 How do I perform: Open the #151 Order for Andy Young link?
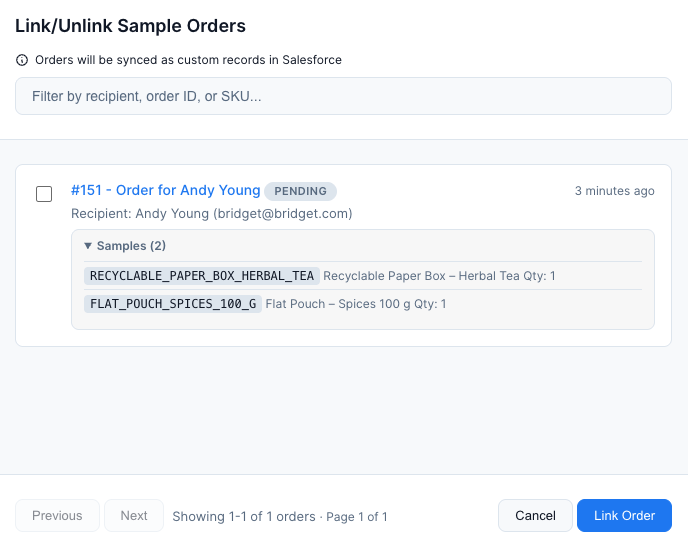pyautogui.click(x=165, y=190)
